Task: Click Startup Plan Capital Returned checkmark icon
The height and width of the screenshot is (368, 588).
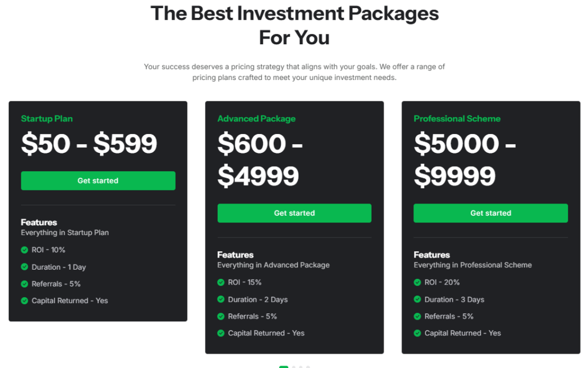Action: 25,301
